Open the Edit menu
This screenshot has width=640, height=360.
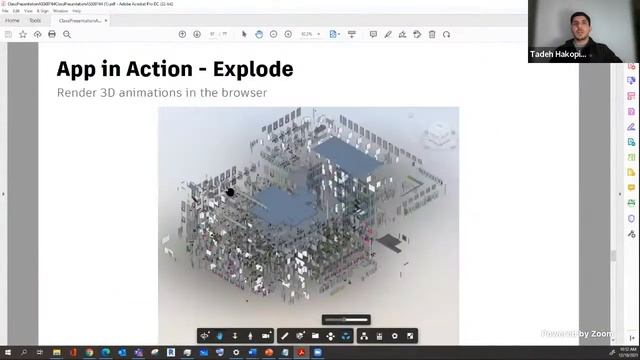tap(16, 11)
